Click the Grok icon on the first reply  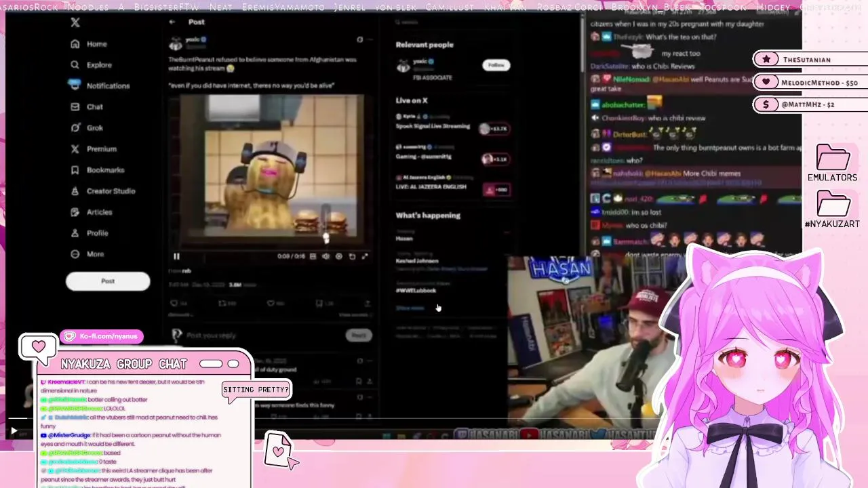pos(359,361)
